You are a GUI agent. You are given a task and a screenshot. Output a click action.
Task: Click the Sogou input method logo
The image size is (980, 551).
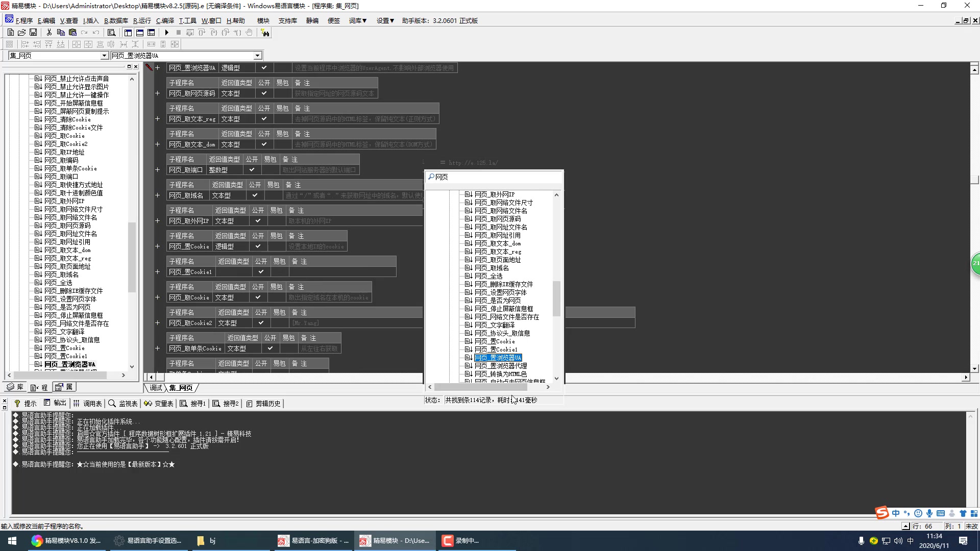tap(882, 513)
